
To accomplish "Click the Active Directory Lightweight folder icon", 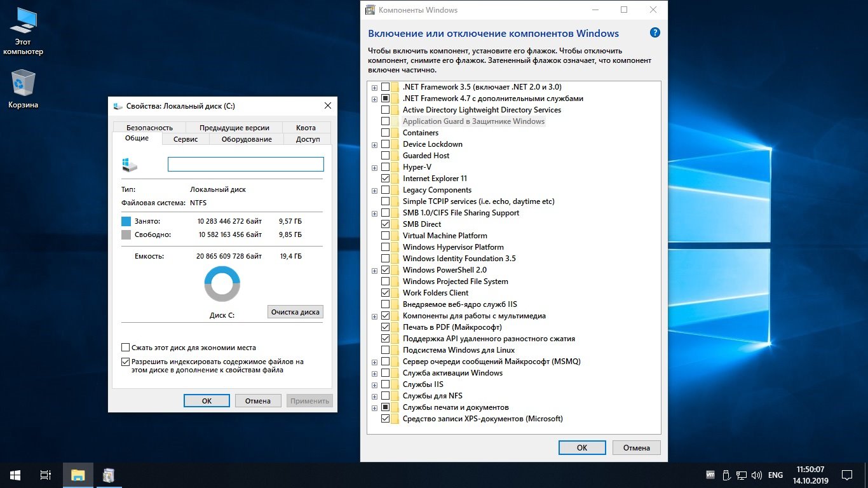I will 395,110.
